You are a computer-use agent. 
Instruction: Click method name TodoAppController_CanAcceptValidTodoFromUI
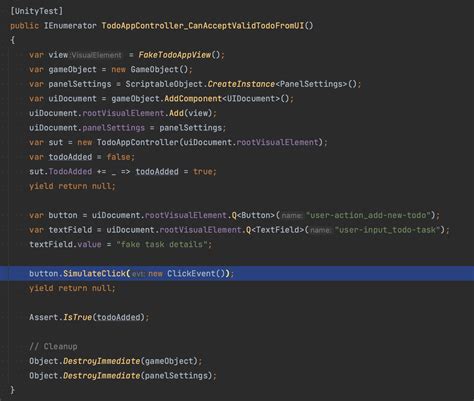click(x=203, y=26)
